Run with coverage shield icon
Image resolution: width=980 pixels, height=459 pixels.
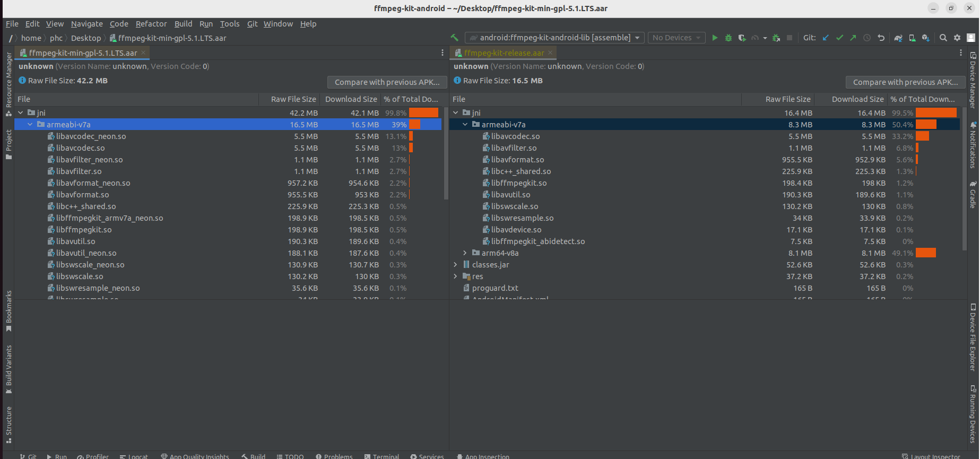point(742,38)
